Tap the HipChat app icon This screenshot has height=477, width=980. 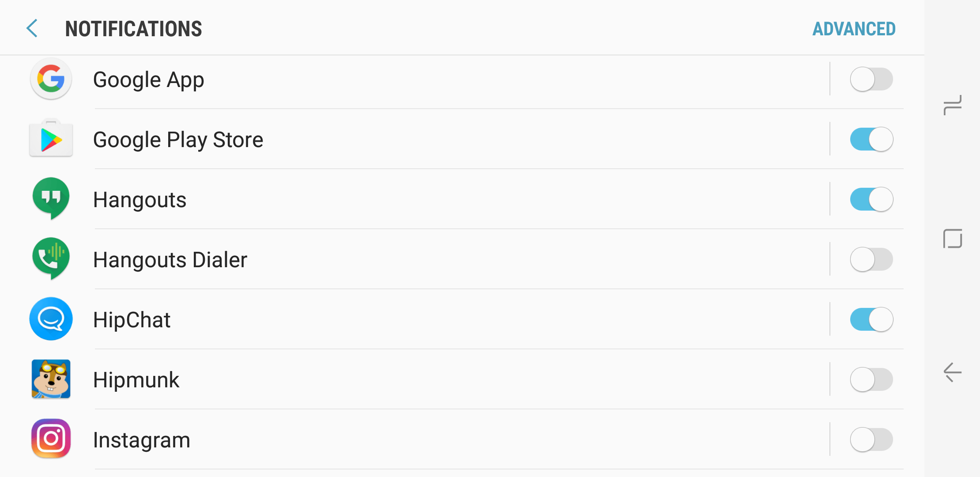click(x=51, y=319)
